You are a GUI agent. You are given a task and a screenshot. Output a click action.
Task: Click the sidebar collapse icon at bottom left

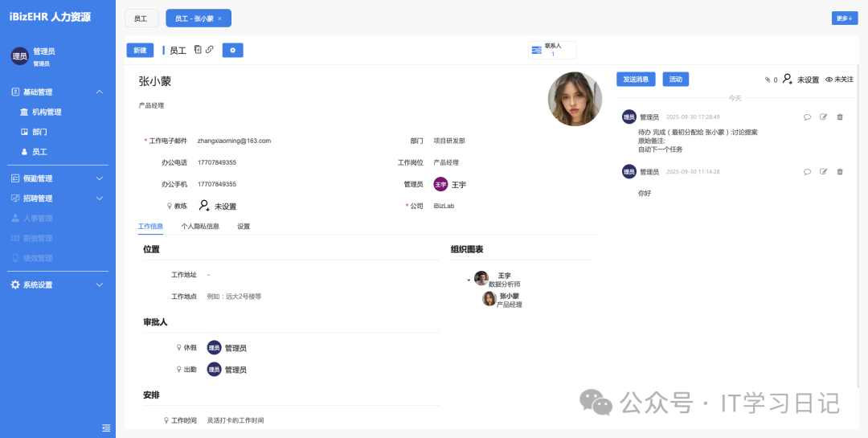pyautogui.click(x=105, y=428)
